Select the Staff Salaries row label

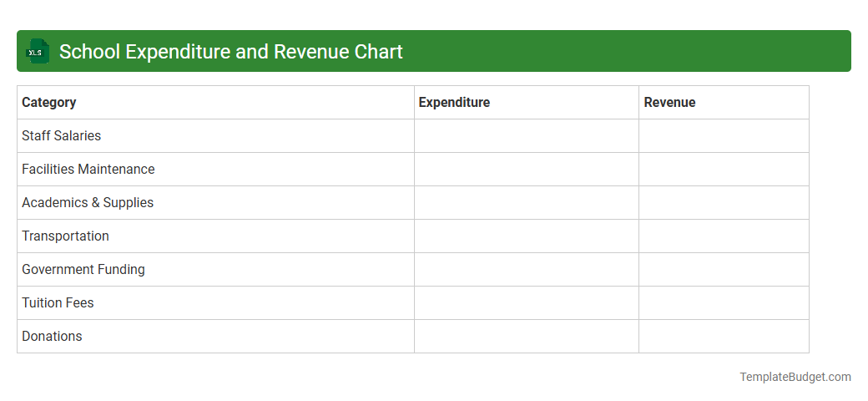62,135
